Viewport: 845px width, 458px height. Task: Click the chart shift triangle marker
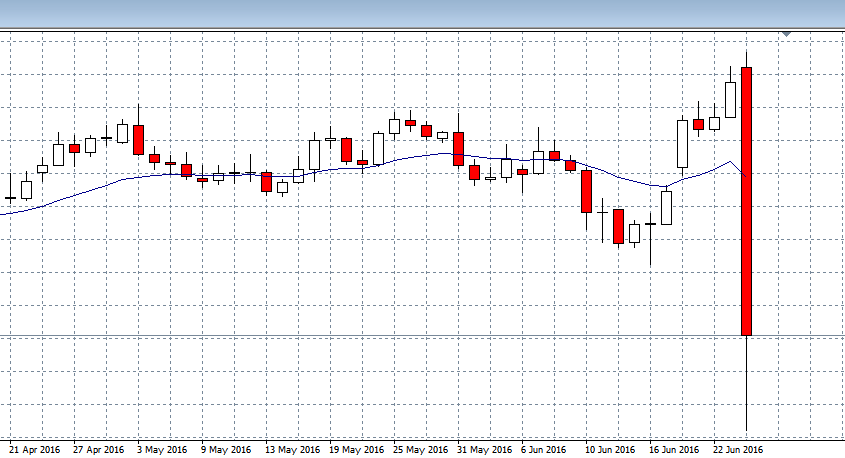pyautogui.click(x=786, y=35)
